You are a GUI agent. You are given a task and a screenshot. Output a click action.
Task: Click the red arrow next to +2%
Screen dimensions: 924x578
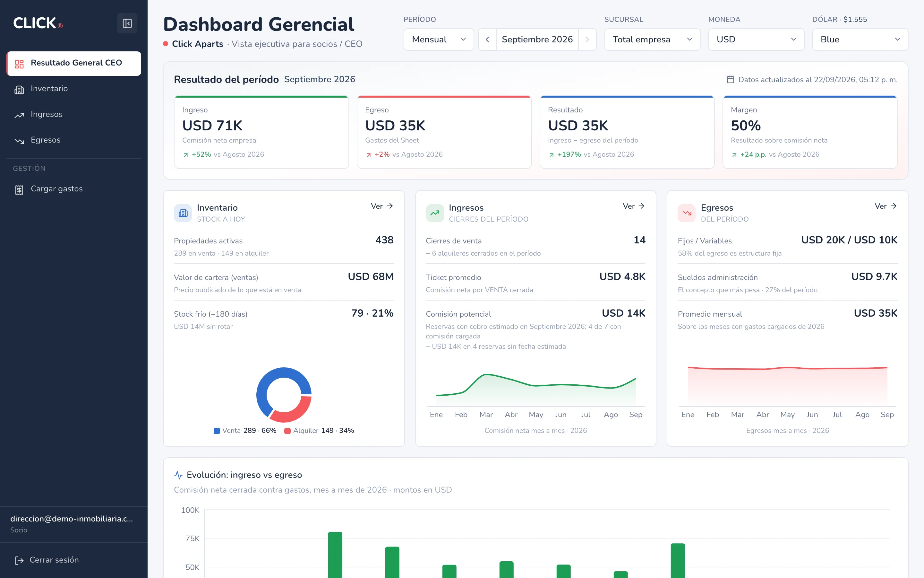[368, 155]
